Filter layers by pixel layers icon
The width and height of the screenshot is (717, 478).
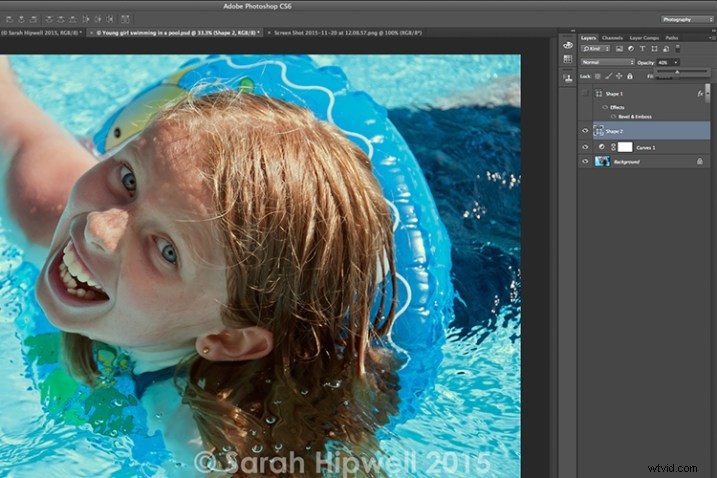coord(619,48)
